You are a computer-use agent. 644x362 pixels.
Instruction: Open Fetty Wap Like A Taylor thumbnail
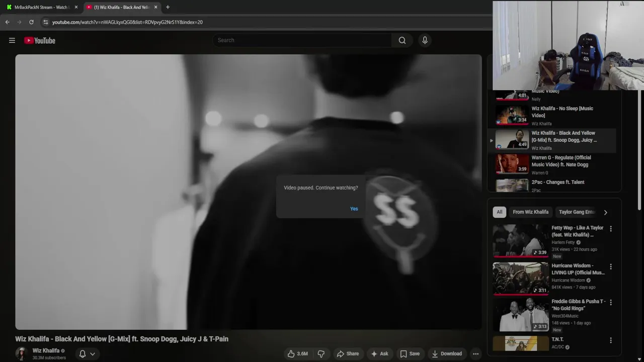[520, 240]
